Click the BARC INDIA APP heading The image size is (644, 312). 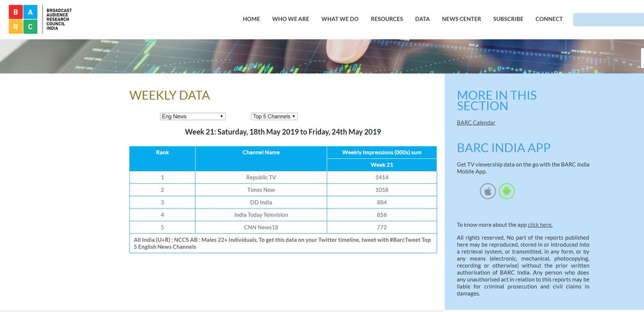pyautogui.click(x=503, y=148)
